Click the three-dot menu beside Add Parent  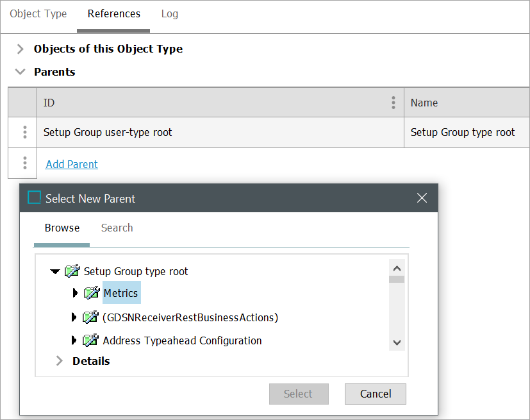pyautogui.click(x=24, y=164)
